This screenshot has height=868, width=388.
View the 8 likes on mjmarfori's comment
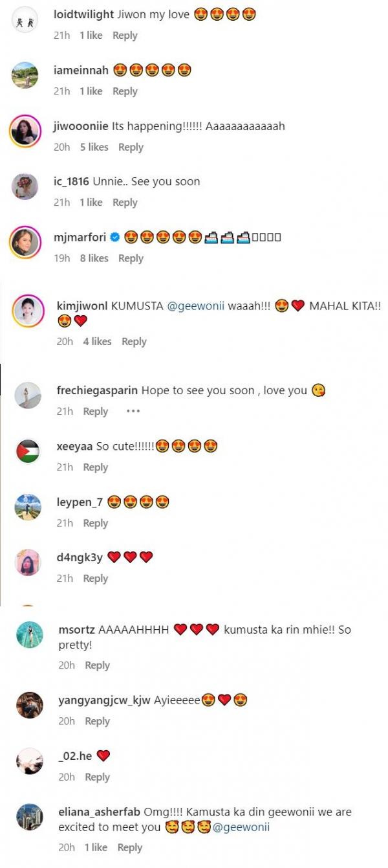(94, 258)
